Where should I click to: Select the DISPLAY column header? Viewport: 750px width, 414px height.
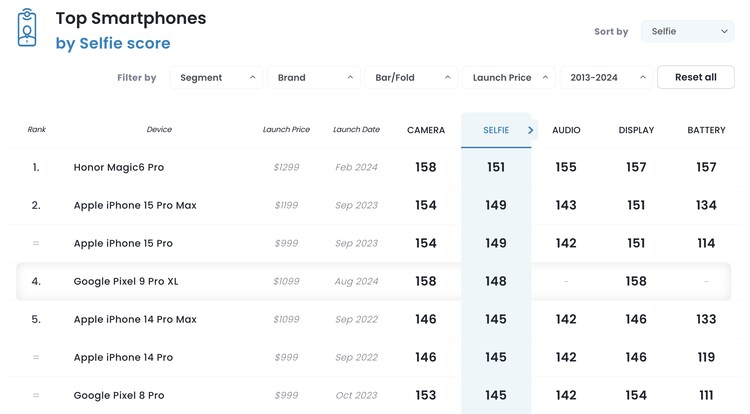[636, 130]
